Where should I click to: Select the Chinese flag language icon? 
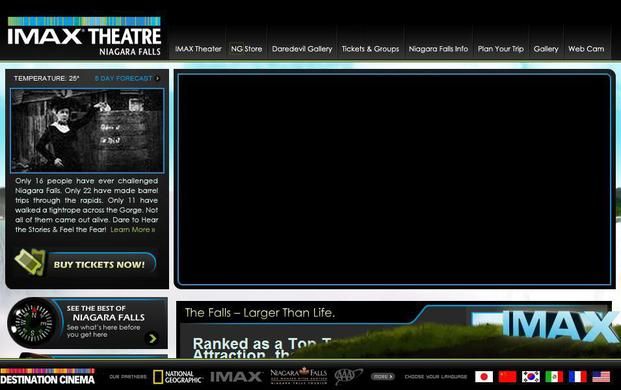[x=507, y=377]
